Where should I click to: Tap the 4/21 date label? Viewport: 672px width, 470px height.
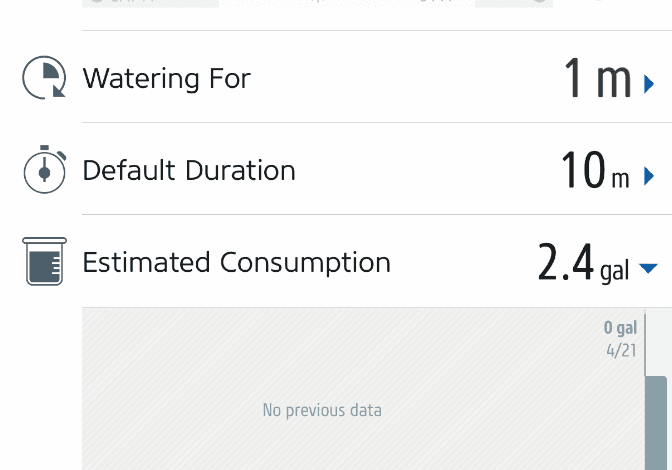[x=621, y=351]
